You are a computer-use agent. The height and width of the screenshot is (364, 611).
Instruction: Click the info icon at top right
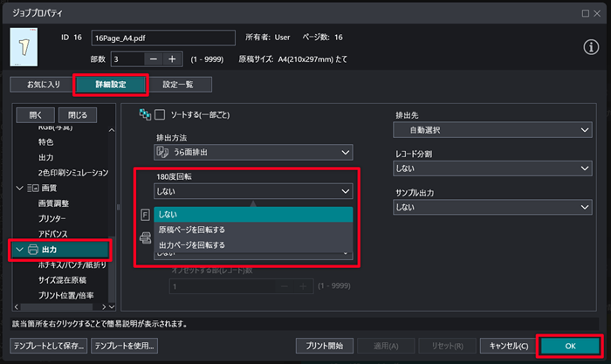[x=589, y=46]
